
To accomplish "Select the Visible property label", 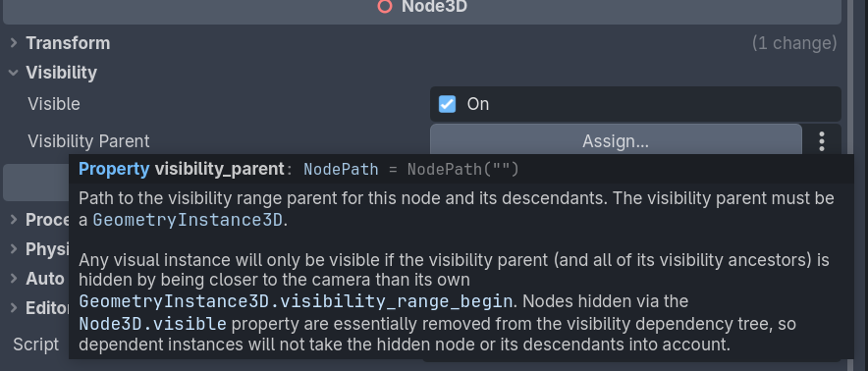I will tap(54, 104).
